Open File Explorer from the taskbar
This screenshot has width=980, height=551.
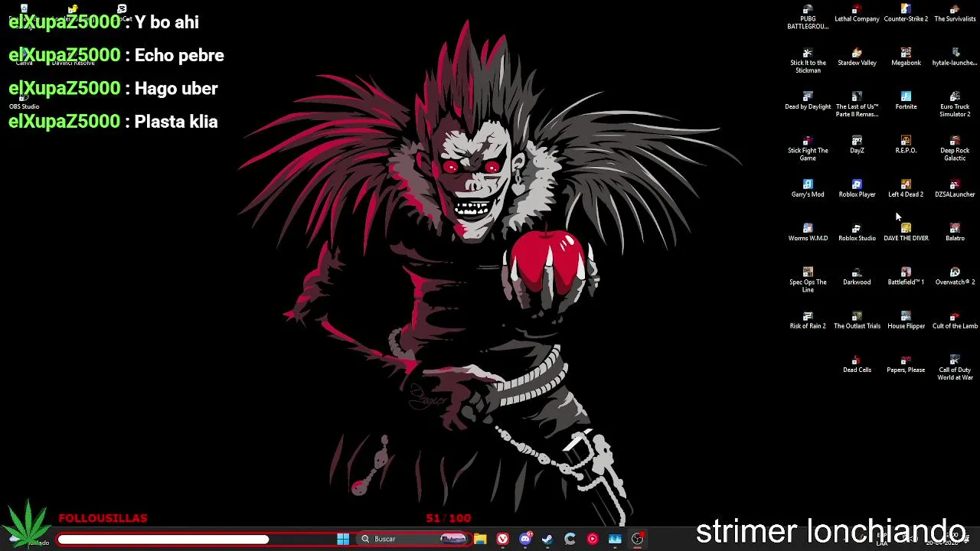click(480, 539)
